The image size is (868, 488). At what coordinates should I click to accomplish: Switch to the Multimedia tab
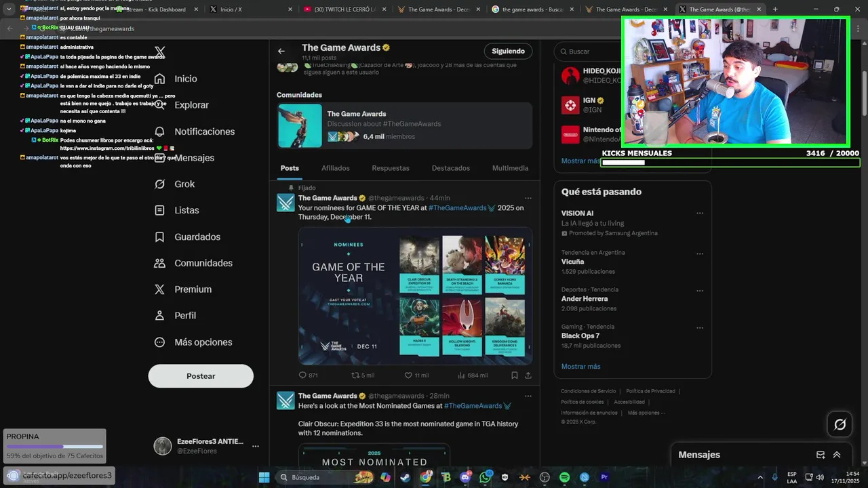[x=510, y=168]
